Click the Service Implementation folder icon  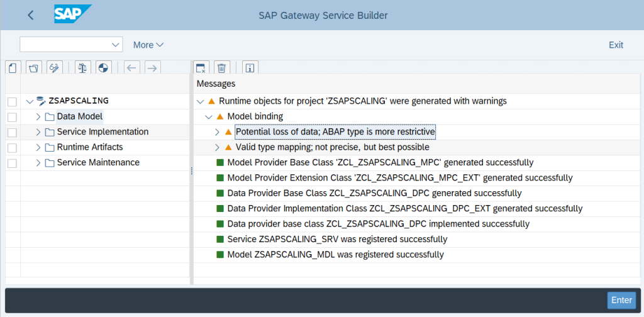[50, 132]
